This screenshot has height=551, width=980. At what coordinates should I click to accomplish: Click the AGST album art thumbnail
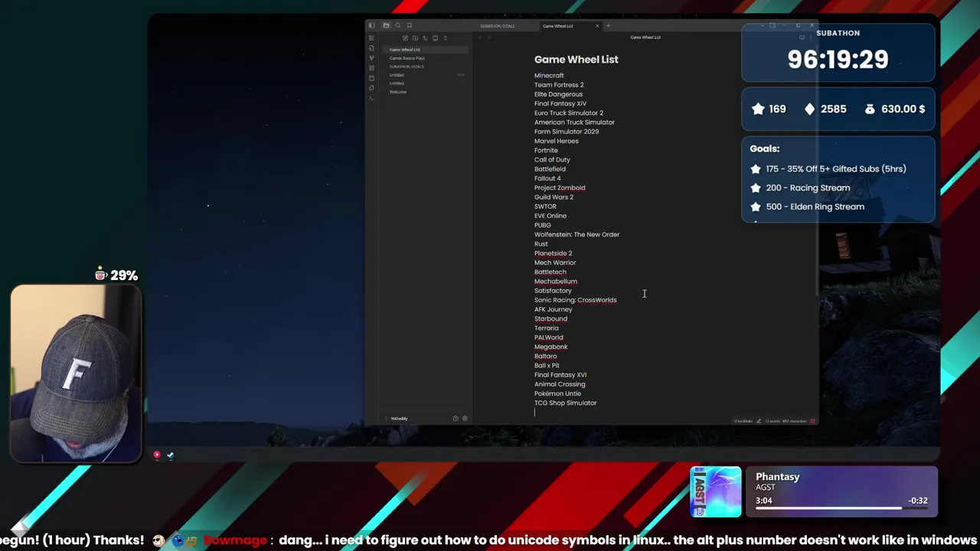(x=716, y=492)
